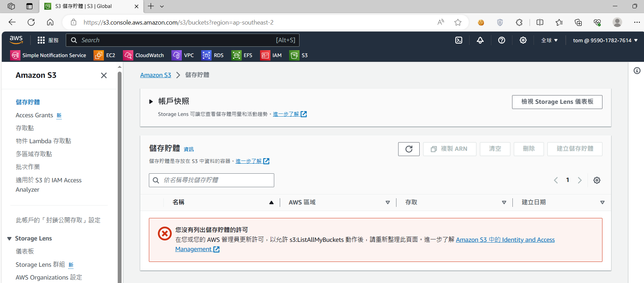Click the 清空 button
The image size is (644, 283).
[495, 149]
